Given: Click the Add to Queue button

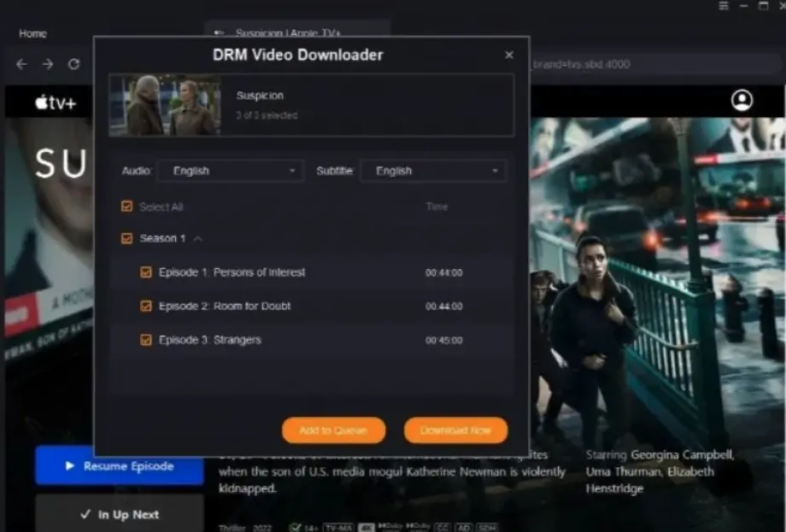Looking at the screenshot, I should tap(333, 430).
